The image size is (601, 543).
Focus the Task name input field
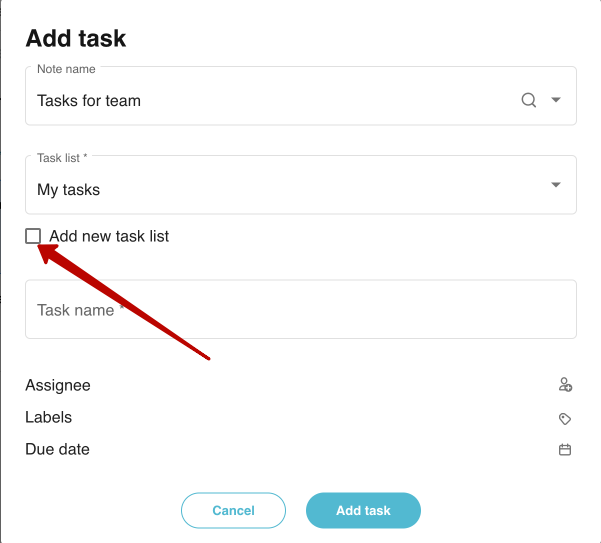pyautogui.click(x=301, y=309)
